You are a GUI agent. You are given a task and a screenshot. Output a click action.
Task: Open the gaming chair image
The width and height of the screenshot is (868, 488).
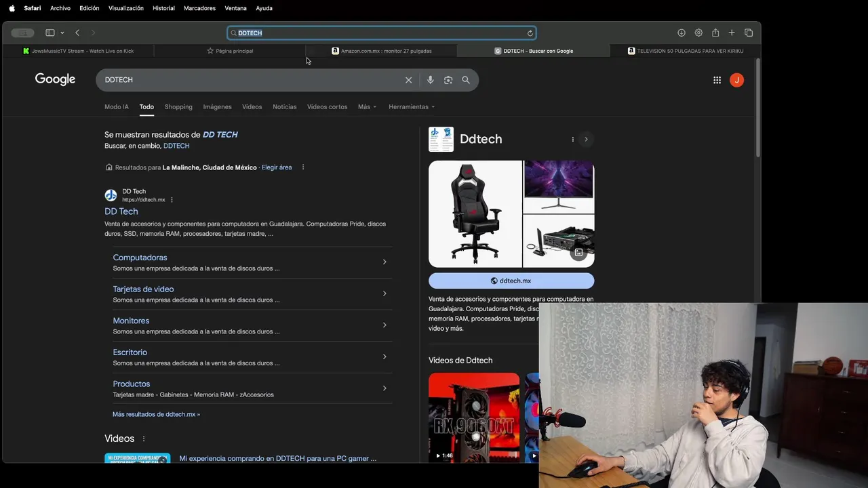coord(475,213)
